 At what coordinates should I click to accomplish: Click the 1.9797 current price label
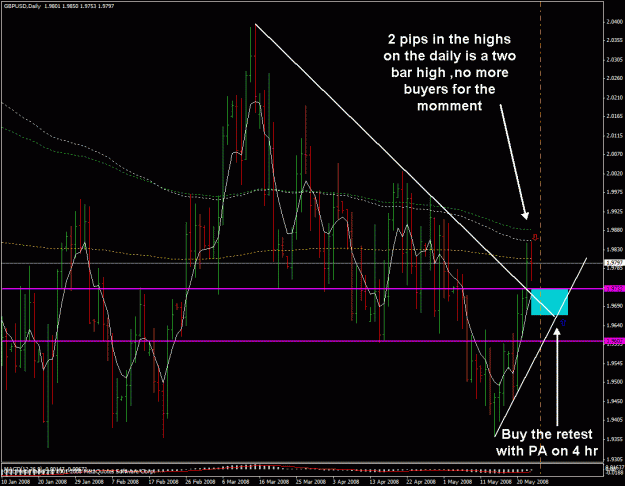(x=614, y=263)
